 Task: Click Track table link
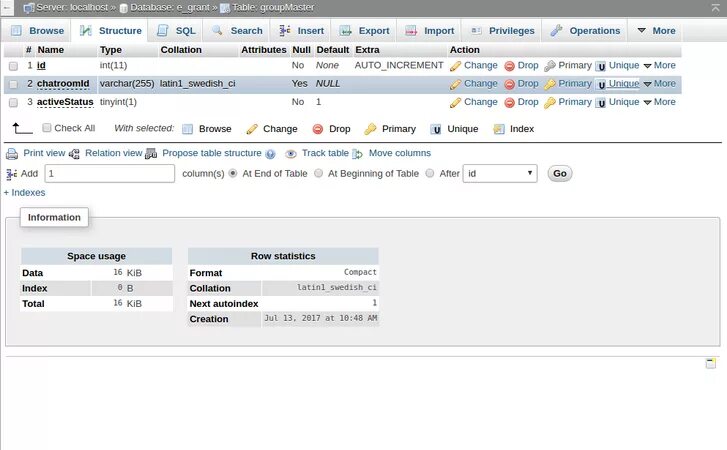325,153
